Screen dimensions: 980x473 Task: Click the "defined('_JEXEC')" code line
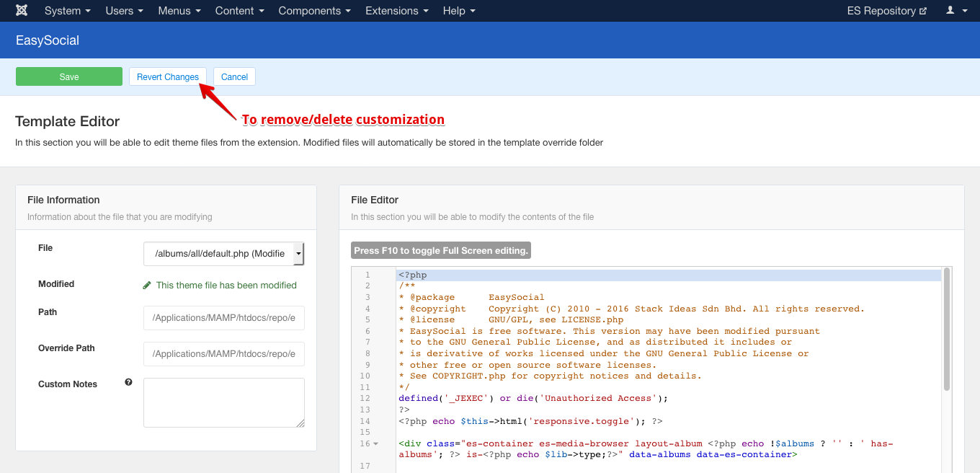click(534, 398)
